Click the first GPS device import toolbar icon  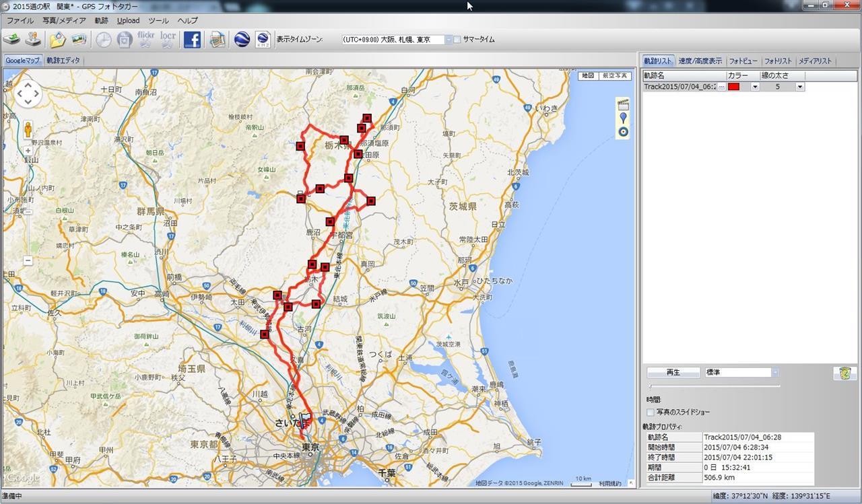click(11, 40)
